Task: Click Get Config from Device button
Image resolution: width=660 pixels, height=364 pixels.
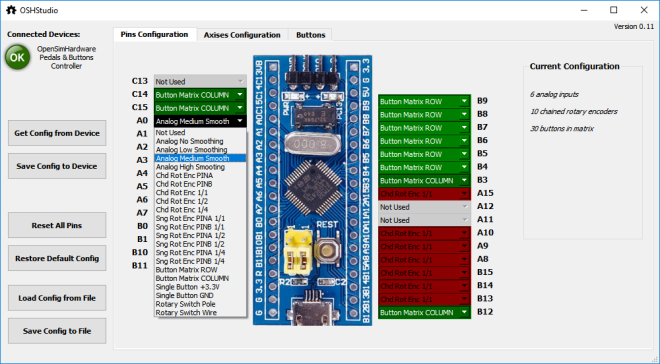Action: [x=57, y=133]
